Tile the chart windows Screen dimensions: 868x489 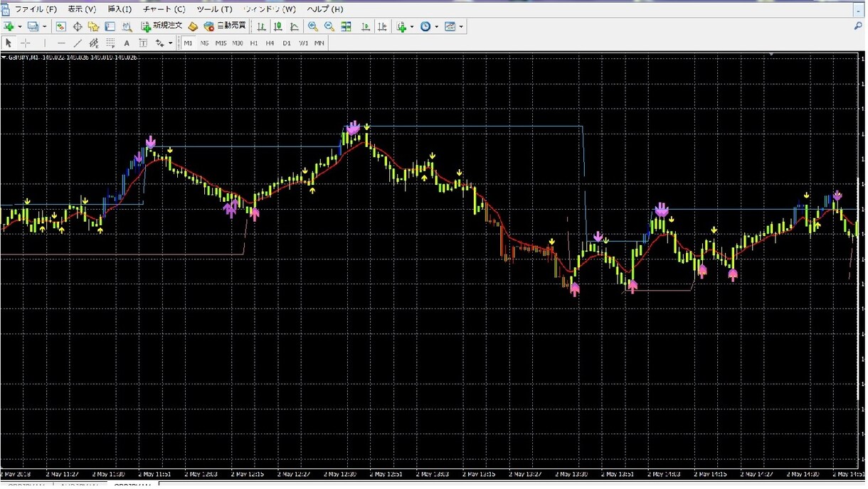346,26
